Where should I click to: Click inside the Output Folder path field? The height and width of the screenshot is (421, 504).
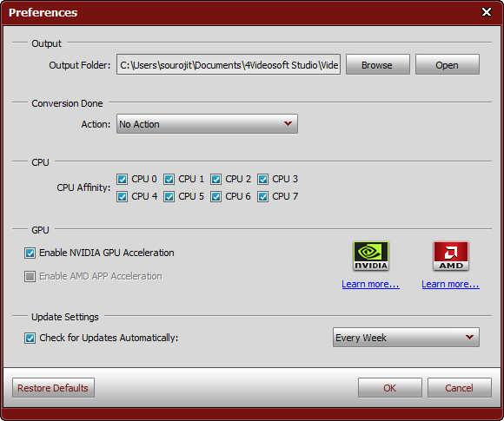click(x=229, y=64)
